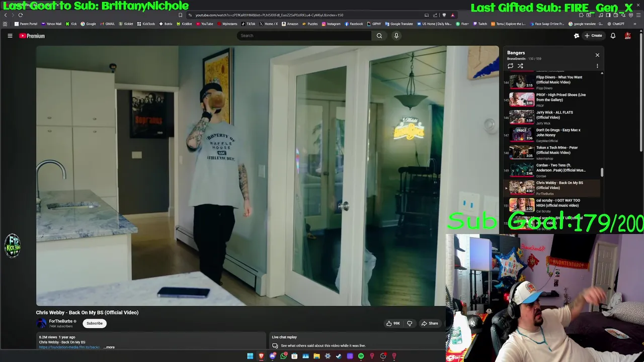This screenshot has height=362, width=644.
Task: Select Cordae - Two Tens playlist entry
Action: pyautogui.click(x=552, y=170)
